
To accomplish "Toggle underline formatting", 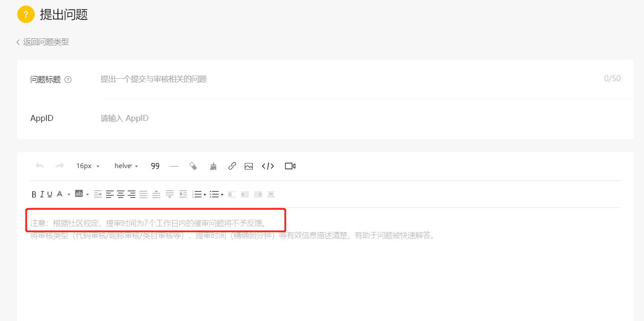I will (50, 194).
